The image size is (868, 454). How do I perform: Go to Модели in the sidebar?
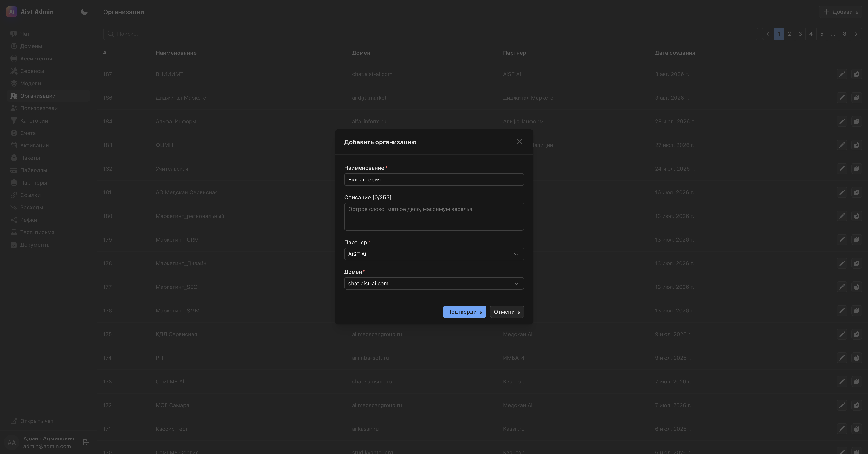coord(48,84)
